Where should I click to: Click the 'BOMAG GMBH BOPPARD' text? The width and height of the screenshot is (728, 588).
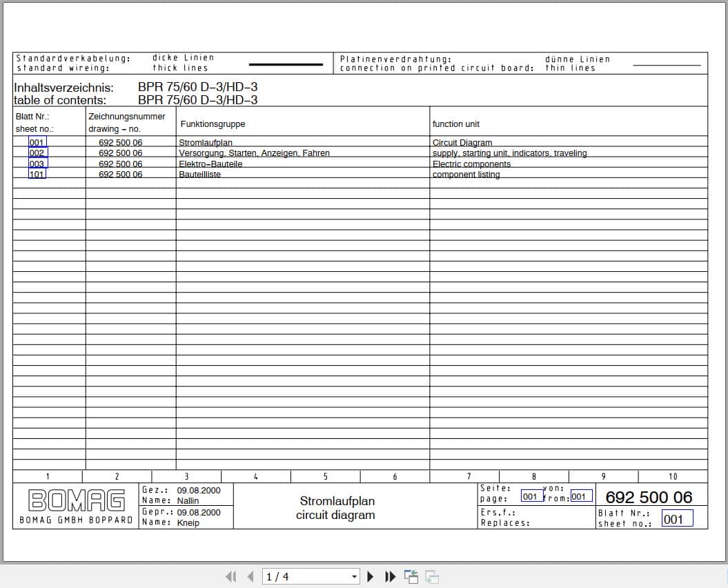pos(76,520)
